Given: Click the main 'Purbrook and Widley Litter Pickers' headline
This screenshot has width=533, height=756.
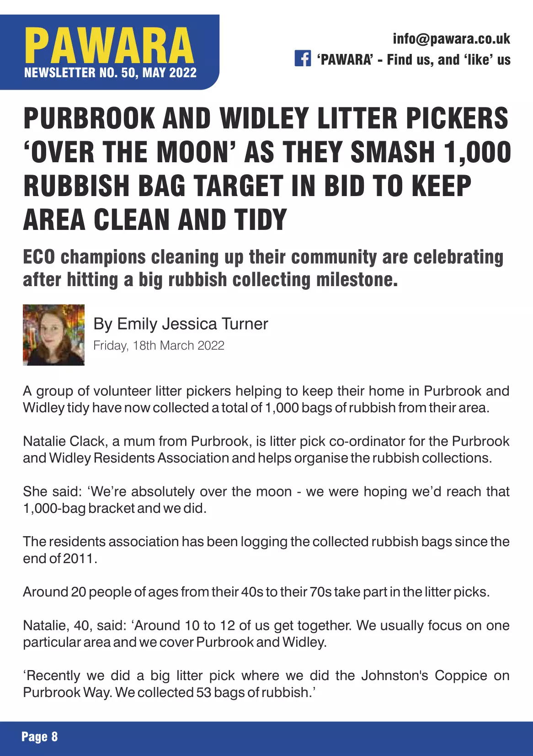Looking at the screenshot, I should (x=266, y=169).
